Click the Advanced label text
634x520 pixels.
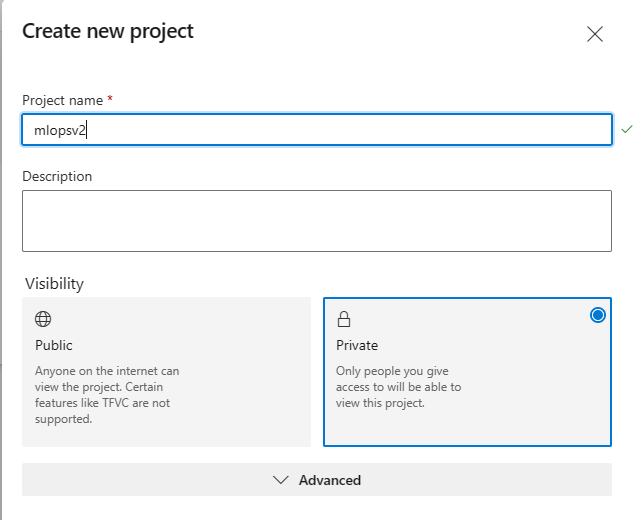(330, 480)
